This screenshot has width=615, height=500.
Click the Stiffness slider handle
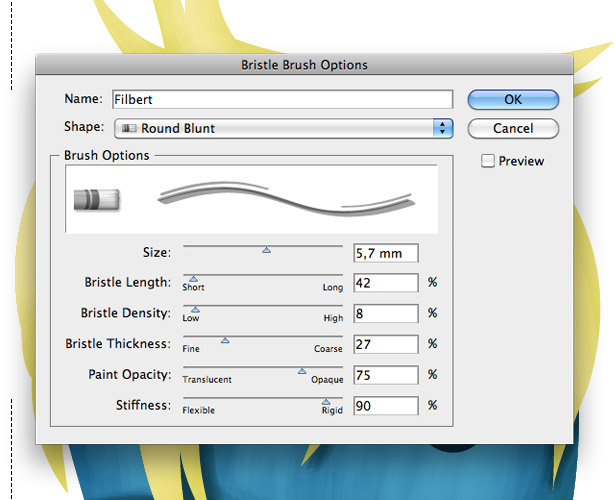pyautogui.click(x=326, y=402)
